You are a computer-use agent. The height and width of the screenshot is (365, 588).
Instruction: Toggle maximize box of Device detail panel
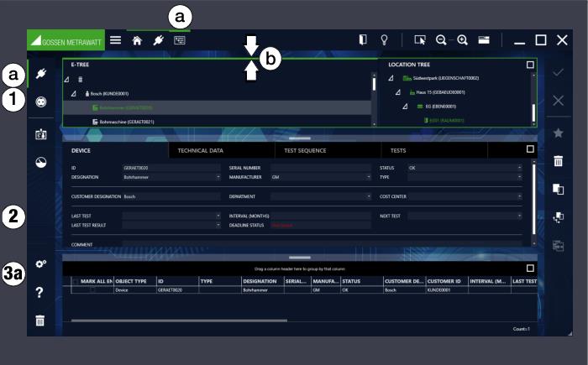coord(530,149)
